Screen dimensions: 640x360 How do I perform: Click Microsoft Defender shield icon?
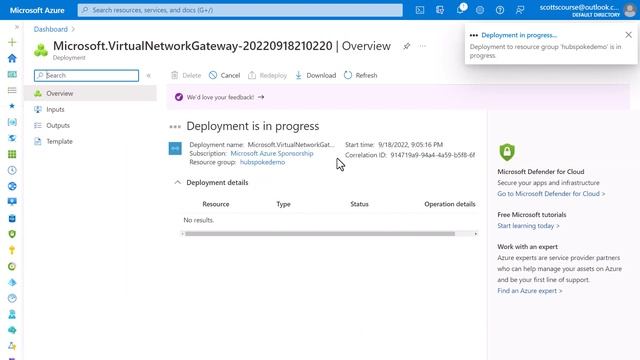(x=507, y=152)
